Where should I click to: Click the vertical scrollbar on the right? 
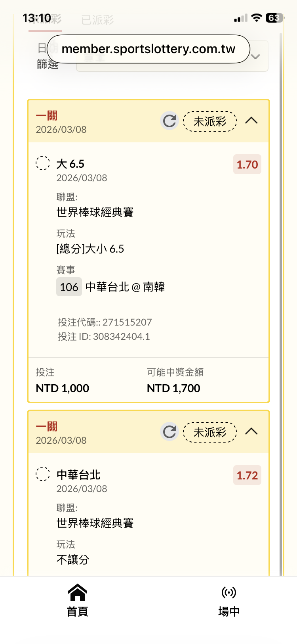(x=281, y=278)
